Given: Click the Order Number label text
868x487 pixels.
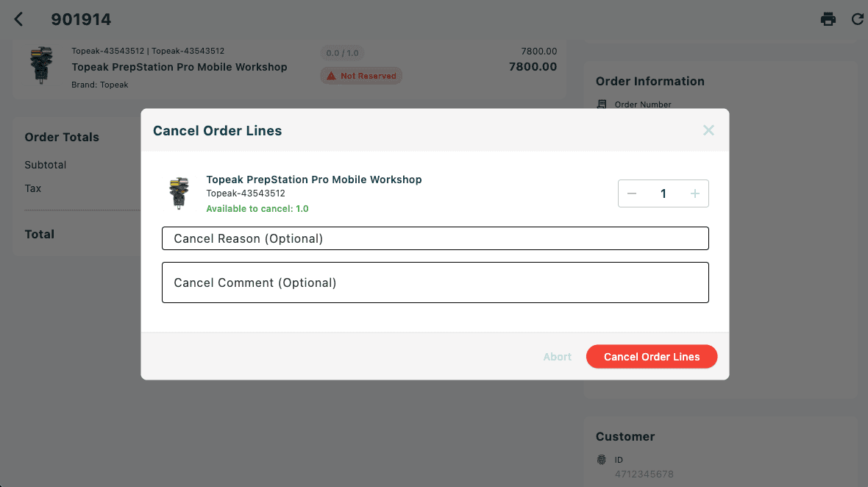Looking at the screenshot, I should (x=643, y=104).
